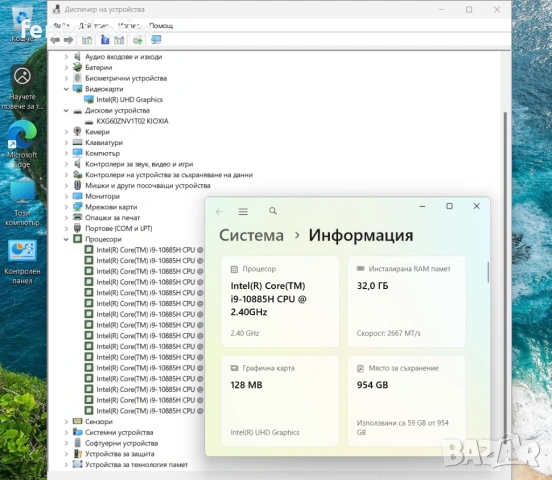Minimize the Settings window
Image resolution: width=552 pixels, height=480 pixels.
pos(422,206)
